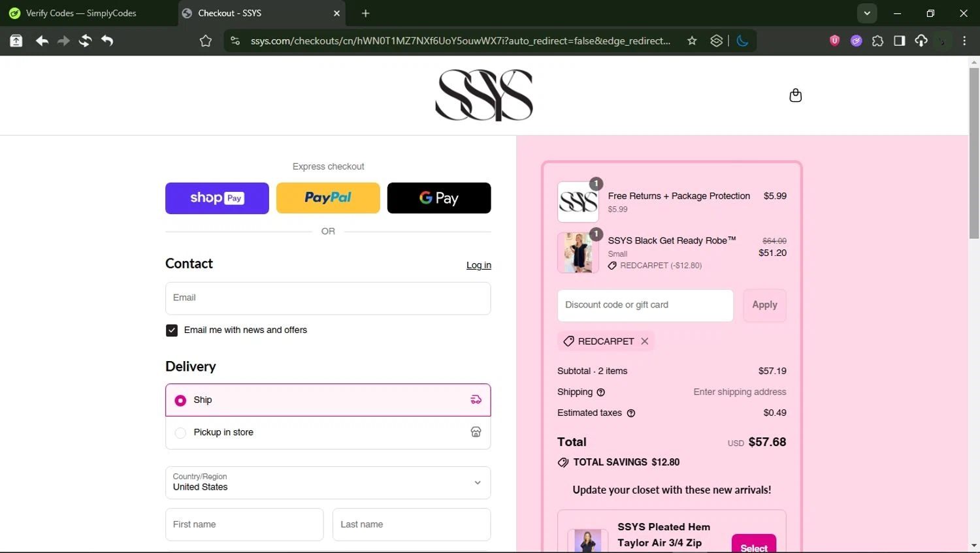Open the Country/Region dropdown
Image resolution: width=980 pixels, height=553 pixels.
point(328,482)
